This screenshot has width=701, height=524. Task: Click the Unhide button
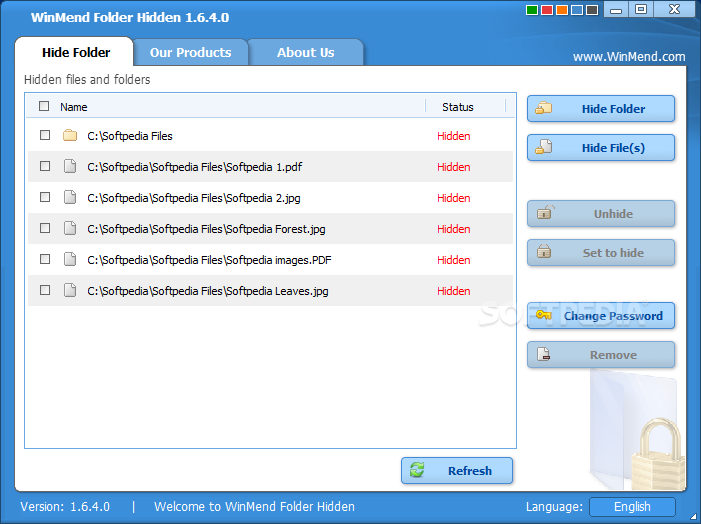[601, 214]
